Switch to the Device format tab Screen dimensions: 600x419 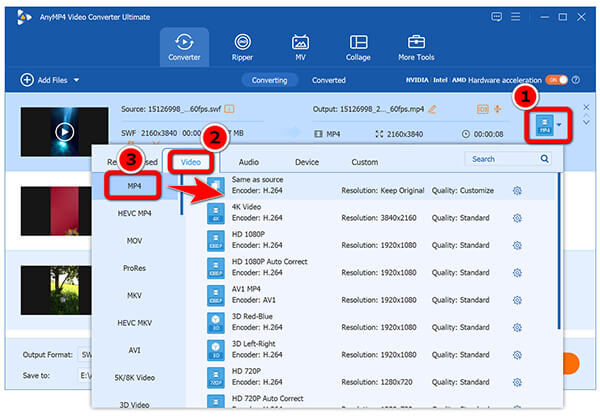[307, 162]
